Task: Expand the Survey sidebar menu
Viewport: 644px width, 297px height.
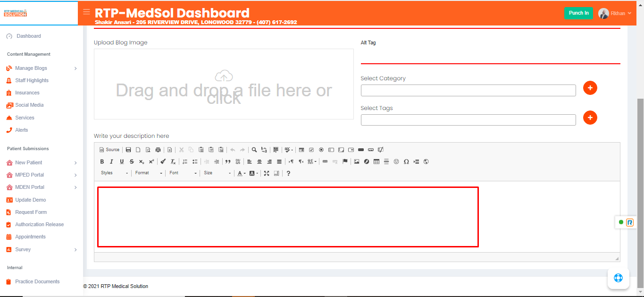Action: pos(42,249)
